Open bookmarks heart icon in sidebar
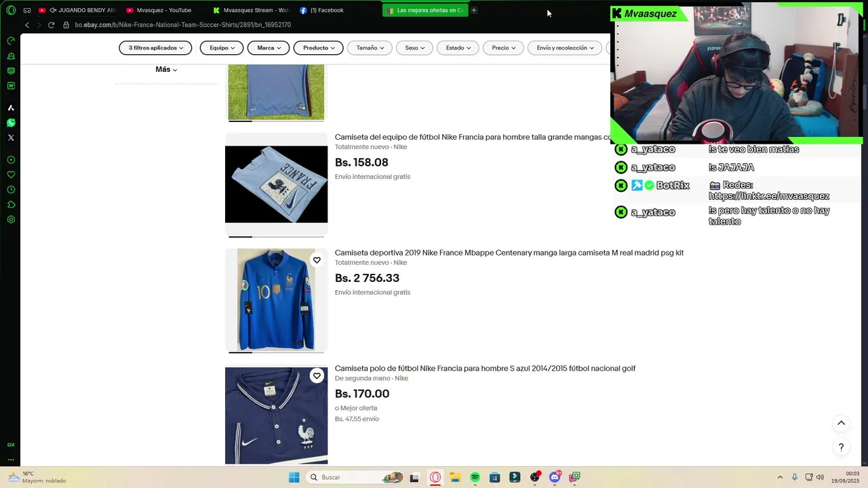 tap(11, 175)
